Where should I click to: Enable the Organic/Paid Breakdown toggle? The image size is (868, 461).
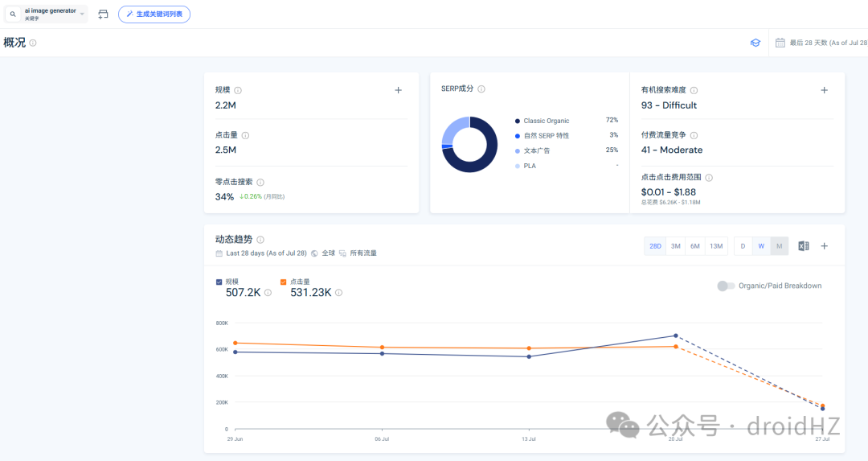(726, 286)
